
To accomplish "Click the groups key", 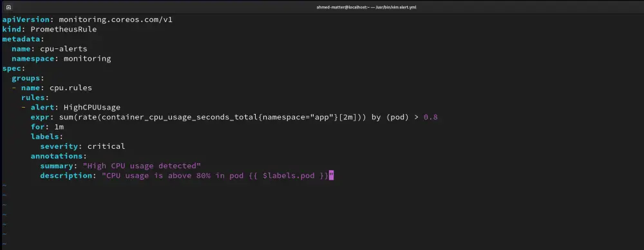I will [x=26, y=78].
